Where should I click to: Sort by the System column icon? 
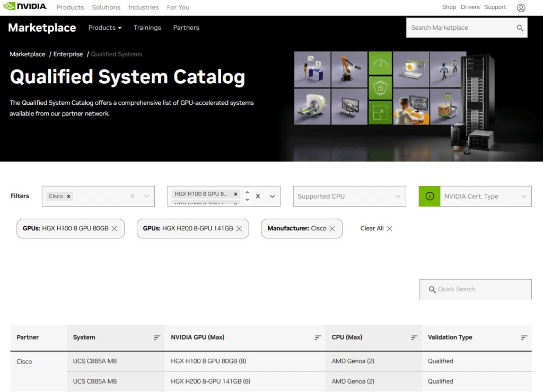tap(157, 337)
